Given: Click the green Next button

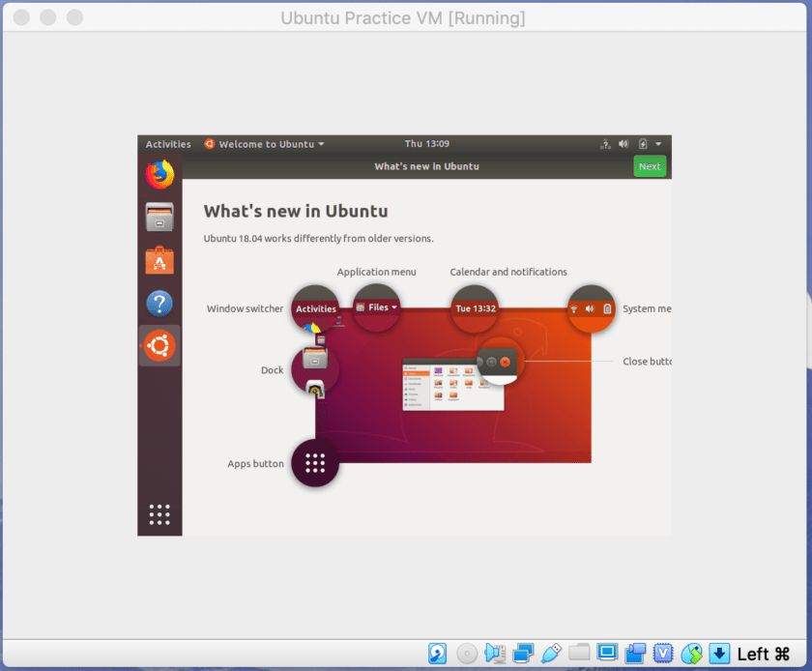Looking at the screenshot, I should 650,166.
